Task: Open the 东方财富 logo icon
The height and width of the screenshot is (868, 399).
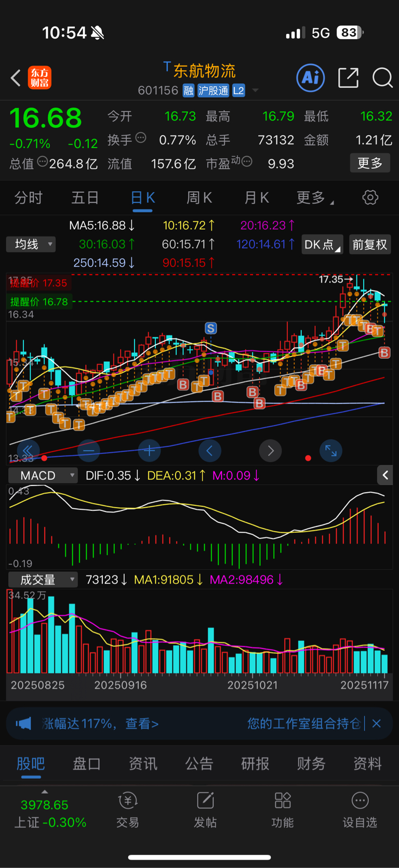Action: point(39,78)
